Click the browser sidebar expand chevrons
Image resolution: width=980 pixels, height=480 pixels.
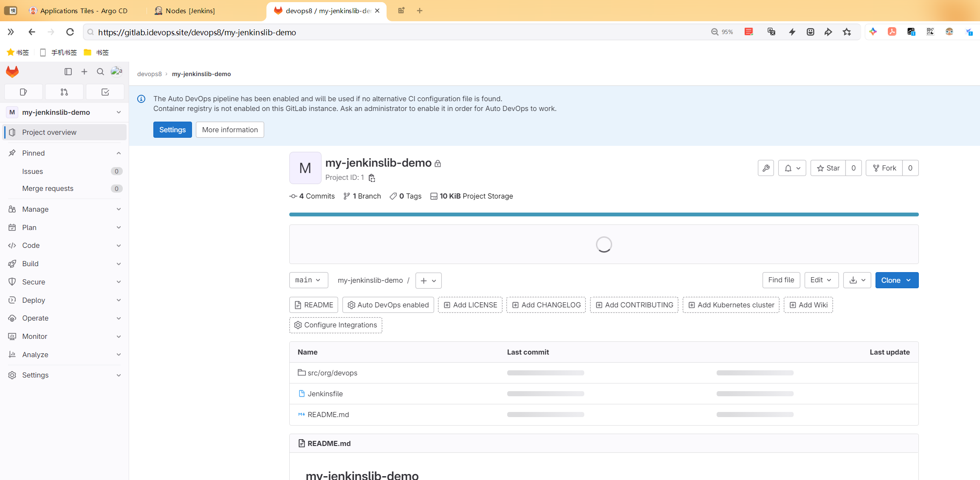click(x=11, y=32)
